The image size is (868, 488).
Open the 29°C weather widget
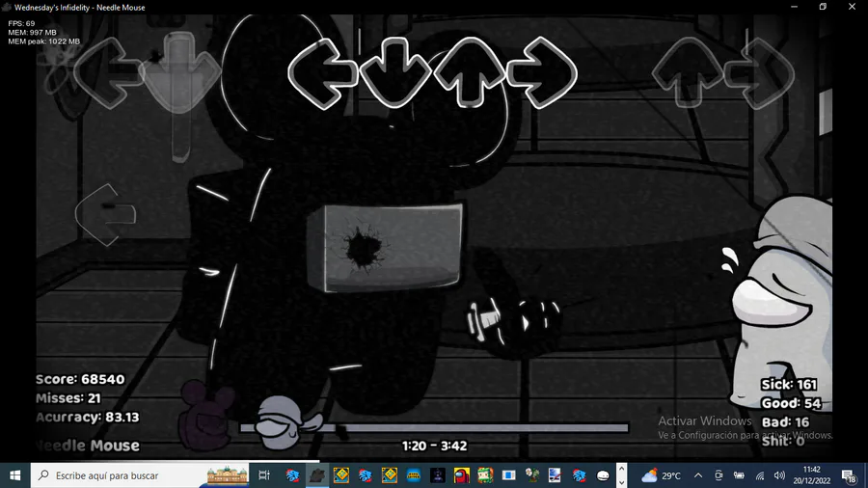point(661,475)
